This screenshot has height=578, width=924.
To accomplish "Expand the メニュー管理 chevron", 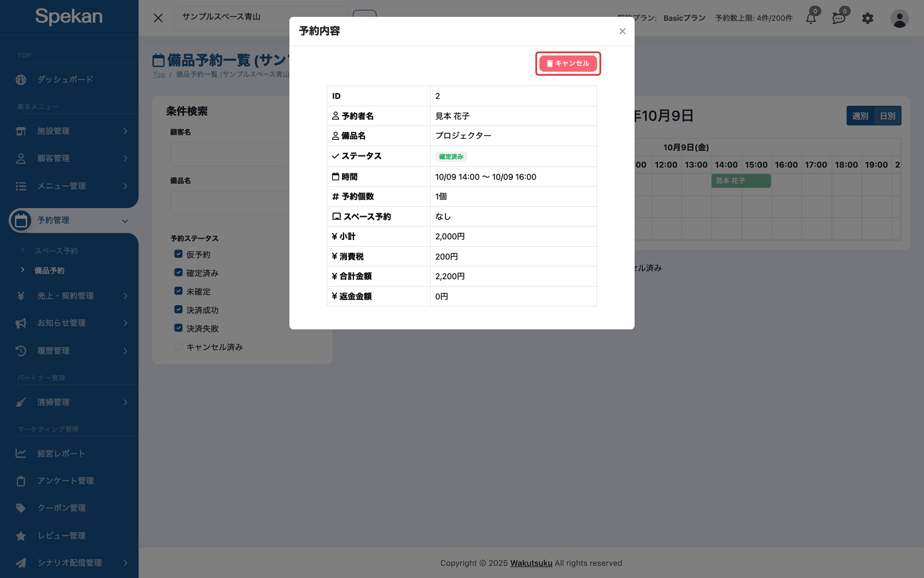I will [x=125, y=186].
